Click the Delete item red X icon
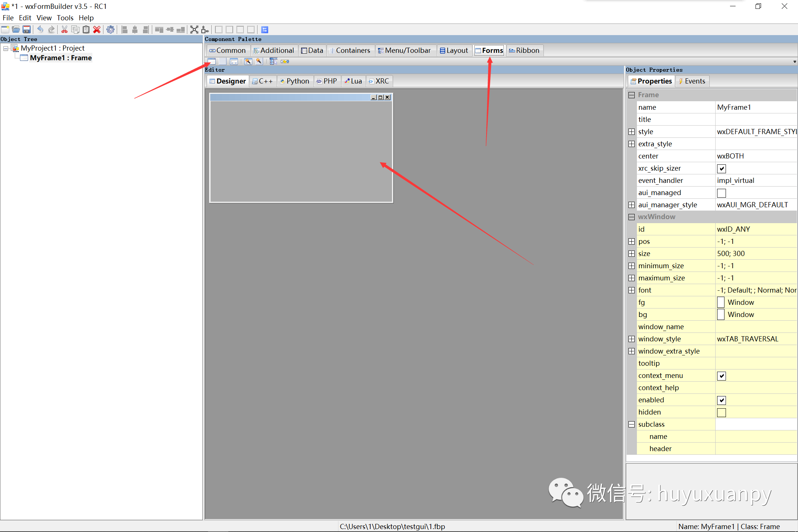Image resolution: width=798 pixels, height=532 pixels. 97,30
